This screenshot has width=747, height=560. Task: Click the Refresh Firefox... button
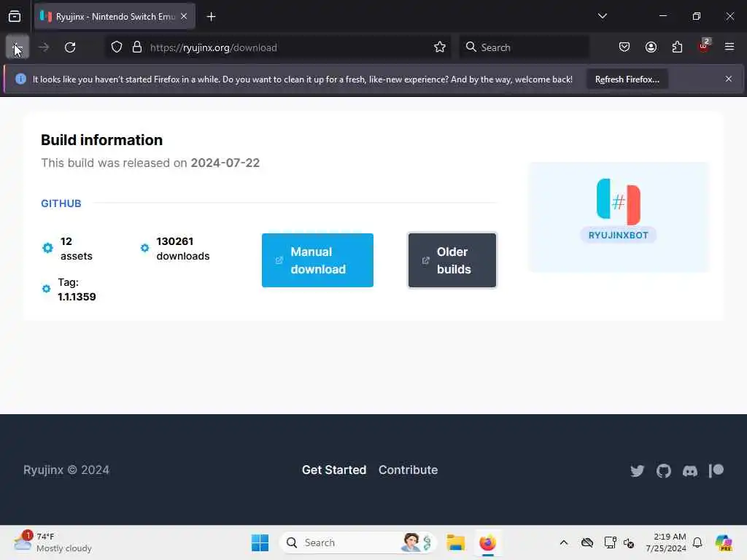click(x=627, y=79)
